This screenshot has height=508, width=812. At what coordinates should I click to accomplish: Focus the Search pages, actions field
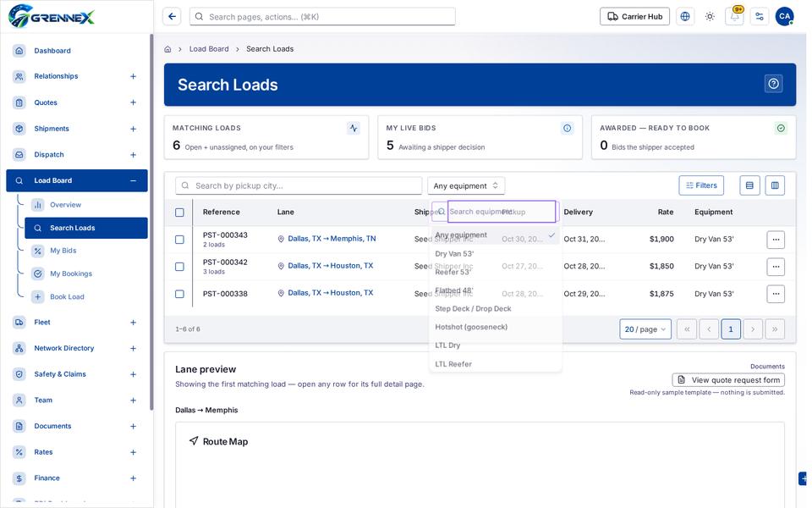[x=322, y=17]
